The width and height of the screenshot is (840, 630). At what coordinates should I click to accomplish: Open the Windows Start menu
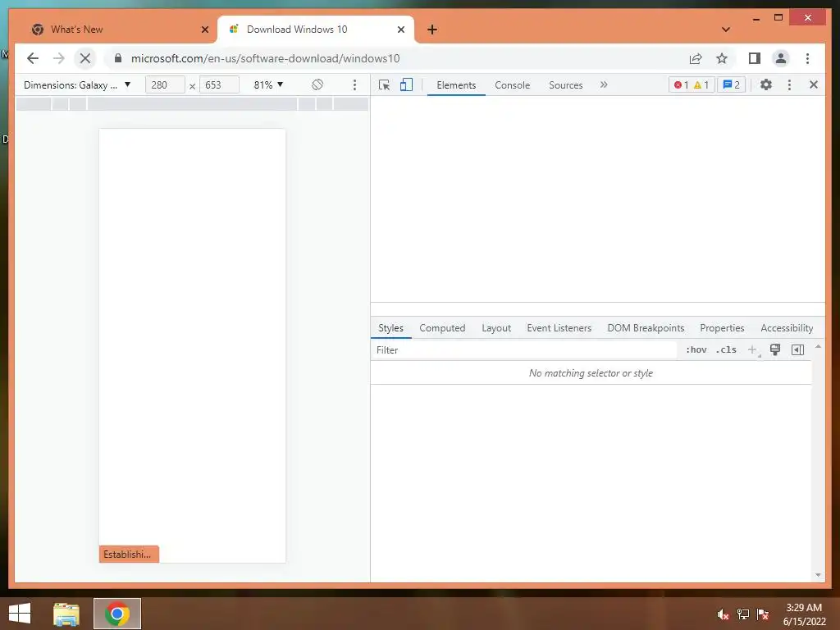point(20,614)
